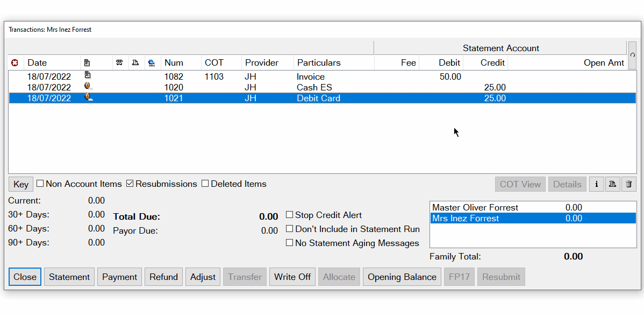Click the info button above the transaction list

[596, 184]
